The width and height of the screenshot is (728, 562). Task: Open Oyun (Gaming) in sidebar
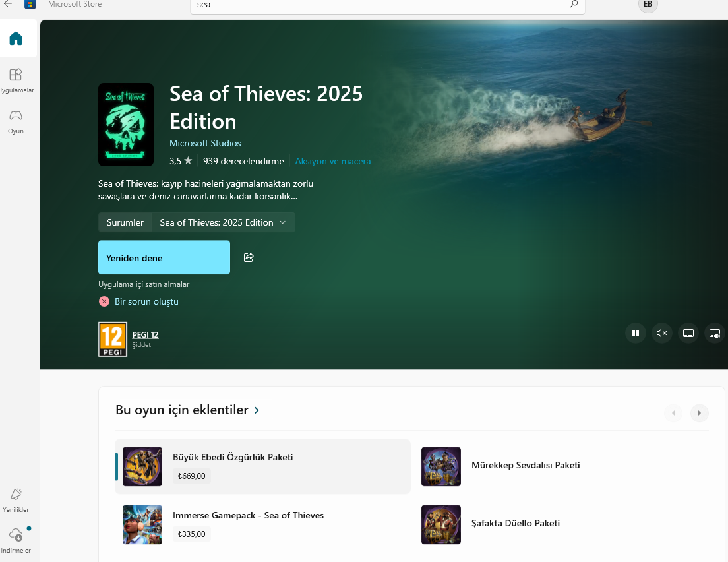point(16,121)
